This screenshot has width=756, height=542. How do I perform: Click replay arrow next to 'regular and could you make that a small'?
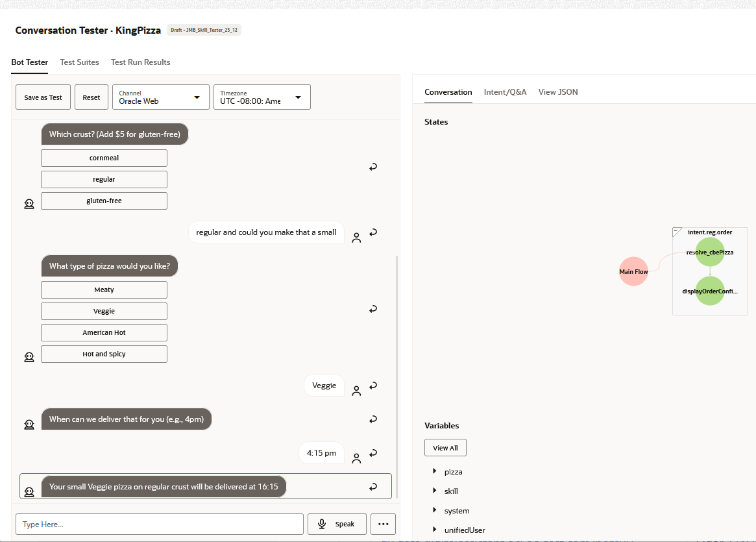pyautogui.click(x=373, y=232)
